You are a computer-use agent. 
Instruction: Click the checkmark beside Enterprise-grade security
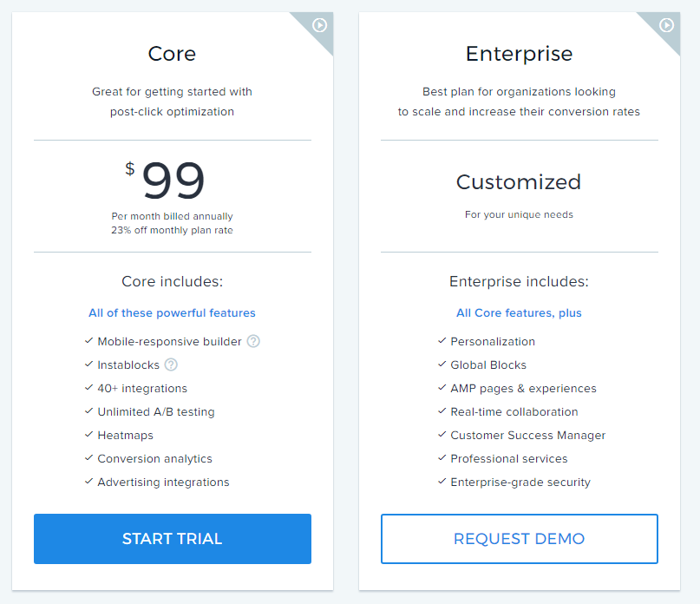(x=442, y=481)
